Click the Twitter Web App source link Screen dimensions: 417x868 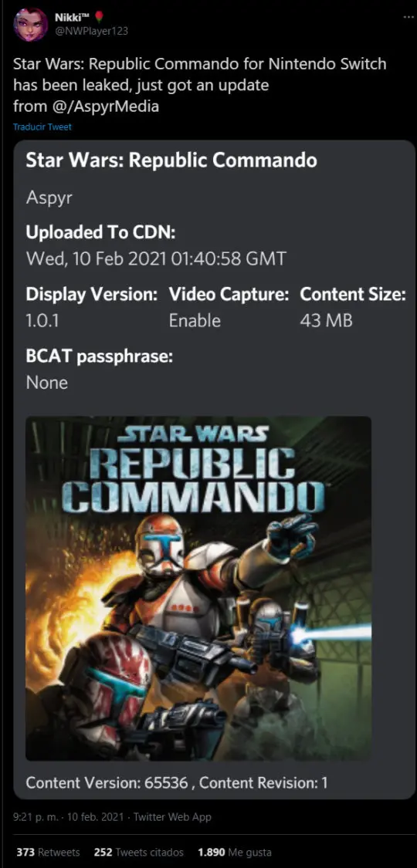point(172,816)
